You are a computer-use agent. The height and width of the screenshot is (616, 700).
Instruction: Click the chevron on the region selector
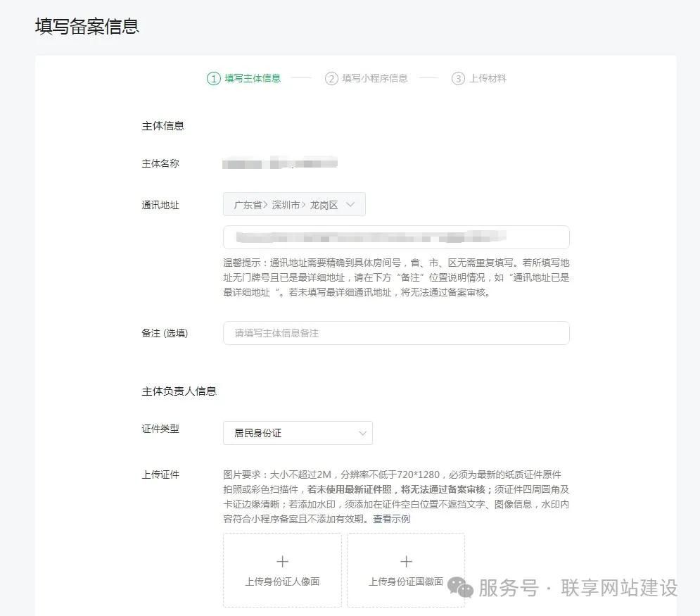(351, 204)
